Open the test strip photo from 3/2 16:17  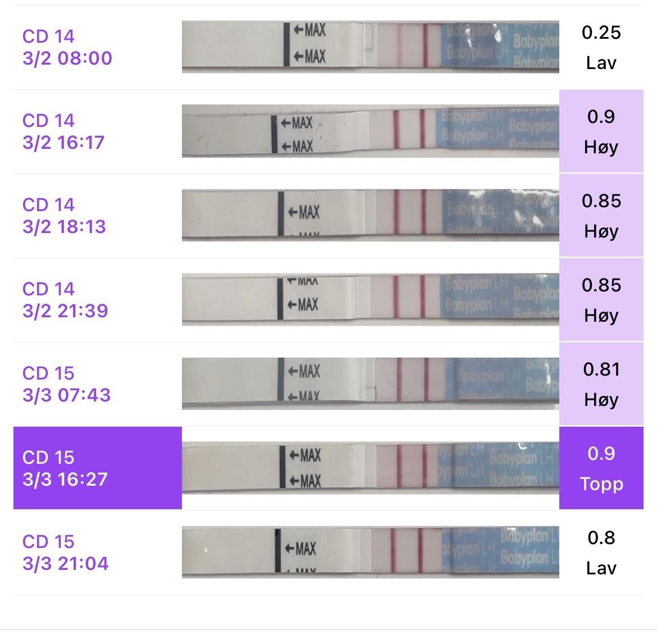pos(370,131)
